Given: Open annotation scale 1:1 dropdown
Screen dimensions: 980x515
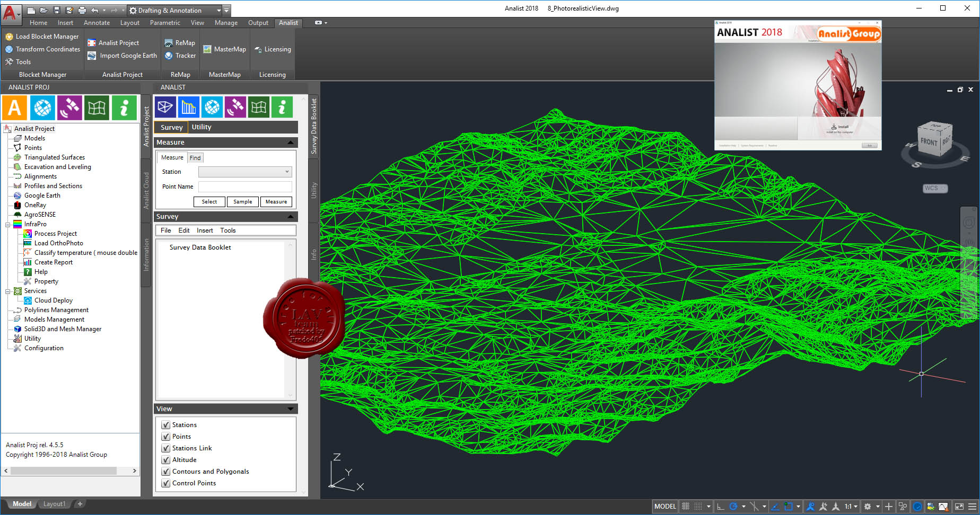Looking at the screenshot, I should [x=851, y=507].
